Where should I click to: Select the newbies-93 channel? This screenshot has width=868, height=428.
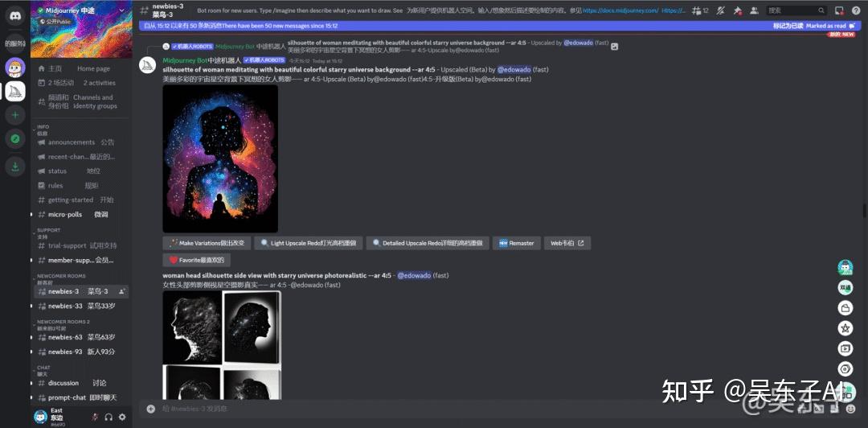tap(81, 352)
